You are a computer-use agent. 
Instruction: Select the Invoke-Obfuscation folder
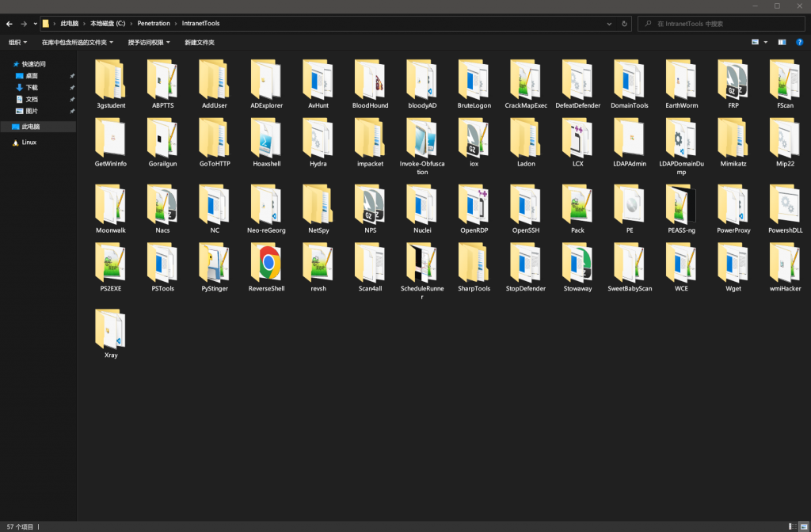point(422,146)
